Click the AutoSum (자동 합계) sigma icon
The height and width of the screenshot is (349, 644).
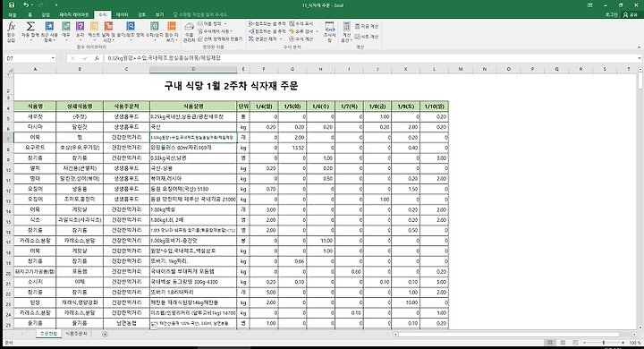[x=30, y=26]
